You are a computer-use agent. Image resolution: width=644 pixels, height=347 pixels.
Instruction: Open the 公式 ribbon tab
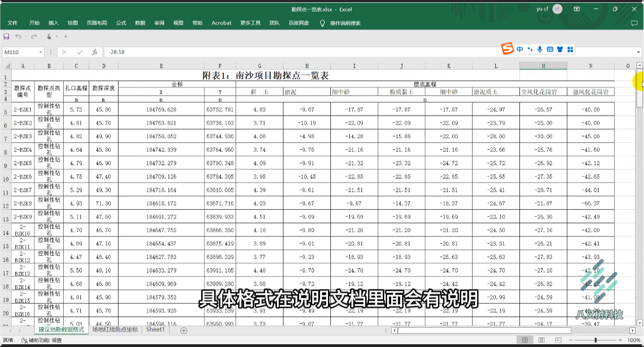[121, 23]
